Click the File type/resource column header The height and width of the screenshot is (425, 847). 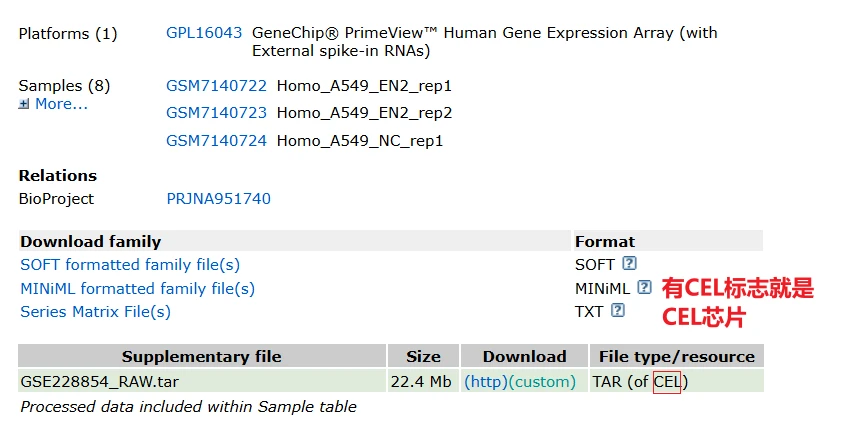(x=676, y=357)
